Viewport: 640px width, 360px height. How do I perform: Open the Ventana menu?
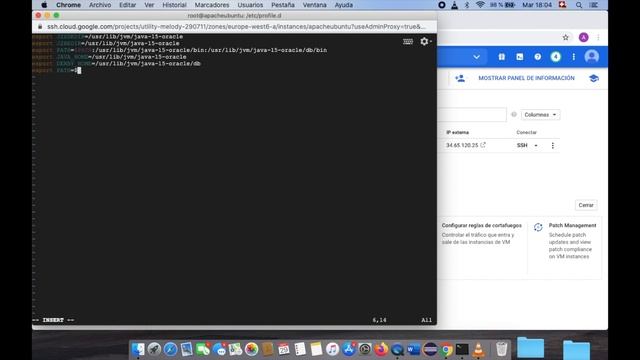click(314, 5)
